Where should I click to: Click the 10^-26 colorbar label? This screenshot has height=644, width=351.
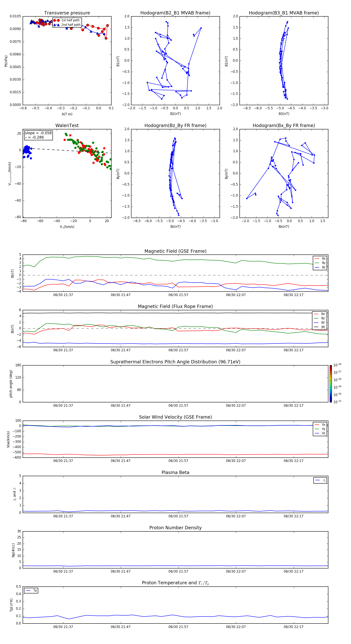coord(337,365)
